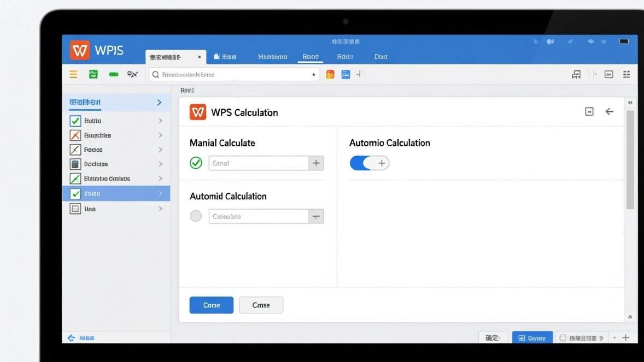The image size is (644, 362).
Task: Click the blue image icon in toolbar
Action: tap(346, 74)
